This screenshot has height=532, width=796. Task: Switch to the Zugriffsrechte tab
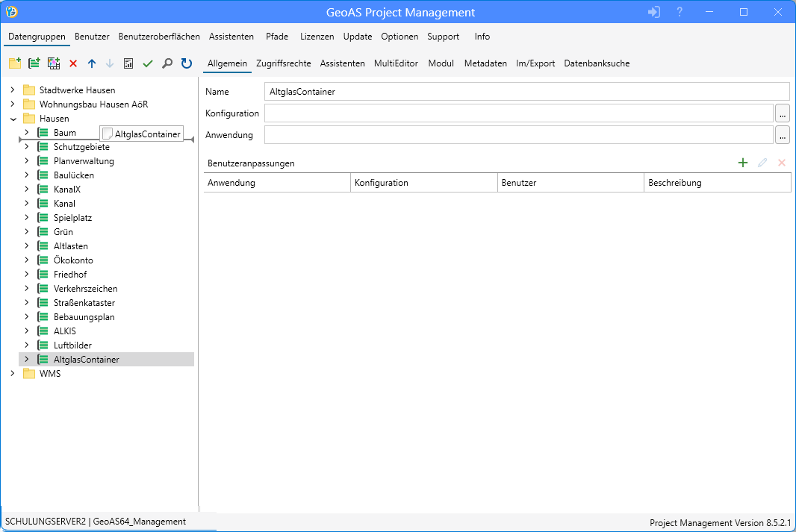pos(283,63)
